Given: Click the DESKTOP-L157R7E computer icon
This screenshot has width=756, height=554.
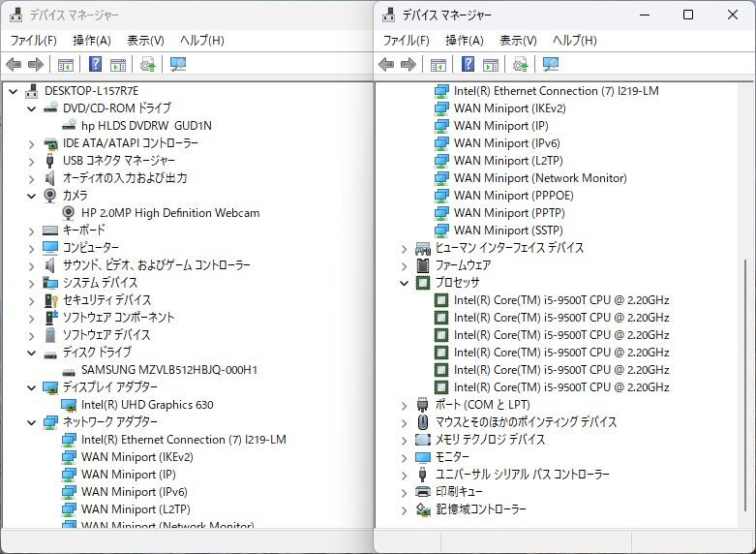Looking at the screenshot, I should click(x=32, y=91).
